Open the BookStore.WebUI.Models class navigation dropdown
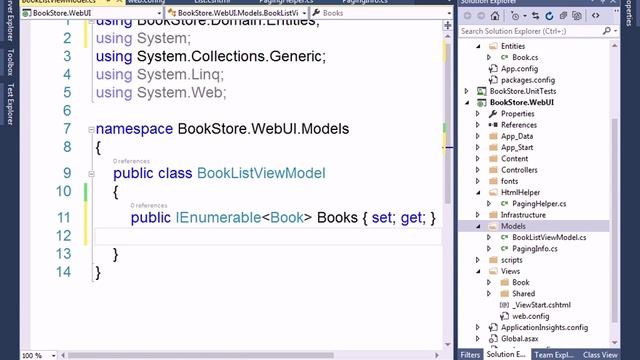The height and width of the screenshot is (360, 640). [x=304, y=13]
